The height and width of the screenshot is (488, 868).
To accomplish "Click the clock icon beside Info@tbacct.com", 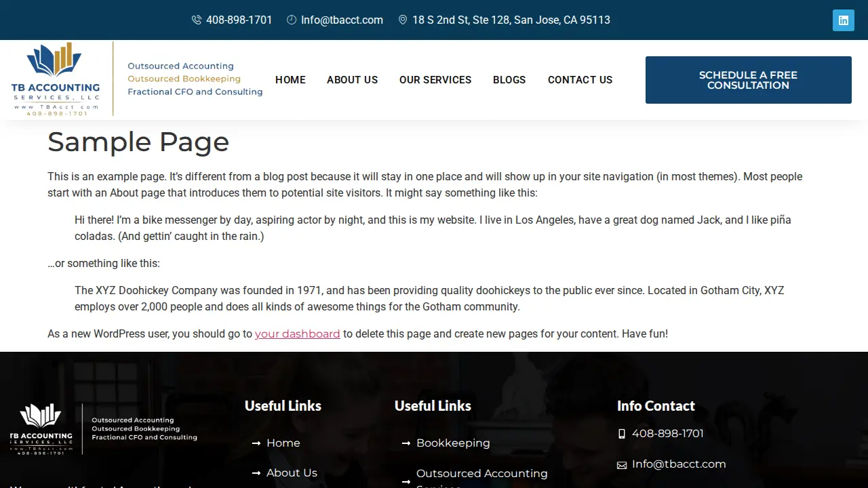I will click(292, 20).
